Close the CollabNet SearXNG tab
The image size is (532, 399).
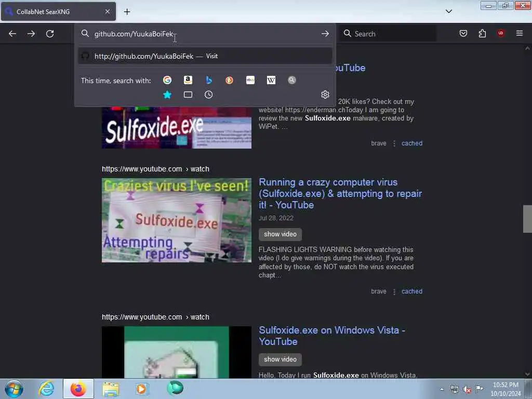click(108, 11)
